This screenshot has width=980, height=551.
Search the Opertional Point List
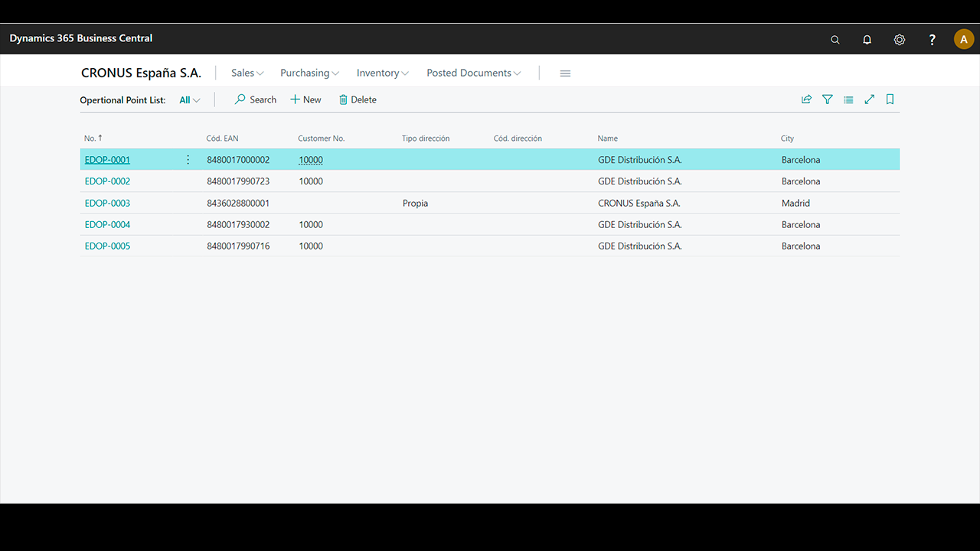point(256,99)
